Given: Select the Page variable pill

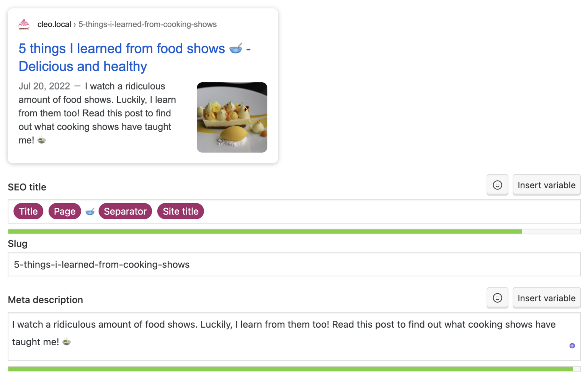Looking at the screenshot, I should [x=64, y=211].
